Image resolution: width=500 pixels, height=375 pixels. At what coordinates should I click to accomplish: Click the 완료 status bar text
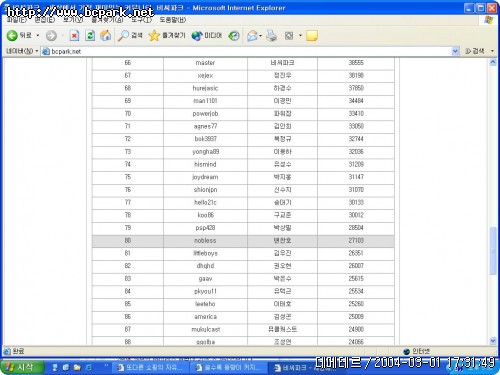pyautogui.click(x=14, y=351)
